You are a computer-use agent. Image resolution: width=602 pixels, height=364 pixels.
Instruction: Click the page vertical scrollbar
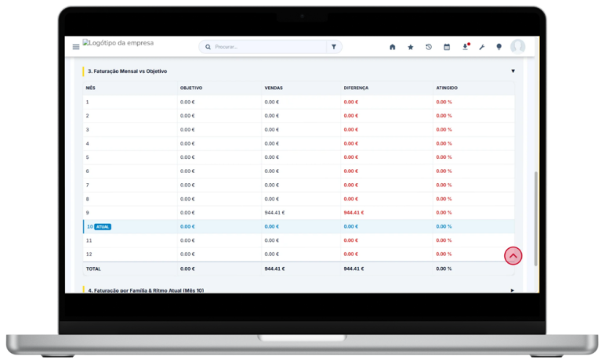535,218
